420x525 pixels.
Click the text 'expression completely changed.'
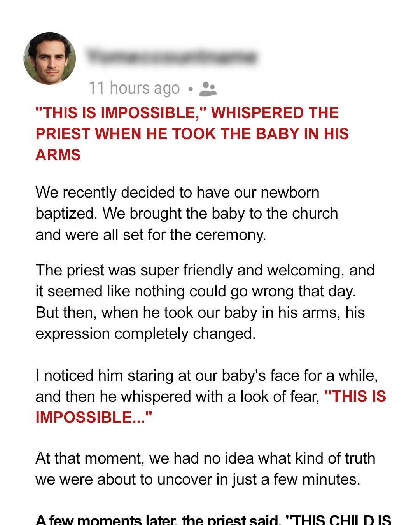tap(145, 334)
